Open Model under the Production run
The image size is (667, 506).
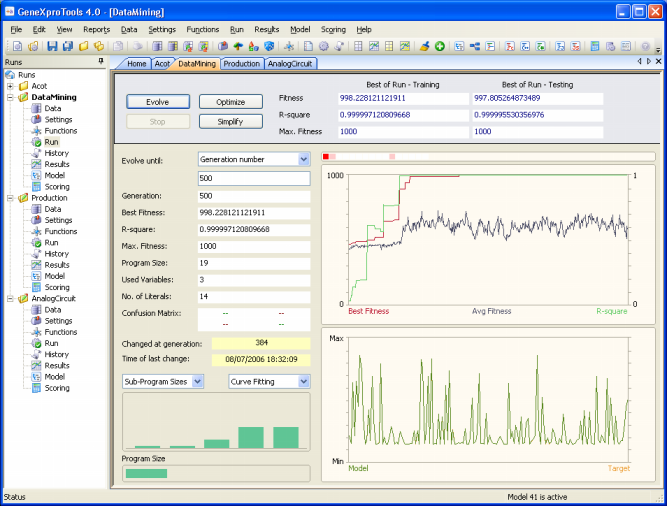(54, 276)
